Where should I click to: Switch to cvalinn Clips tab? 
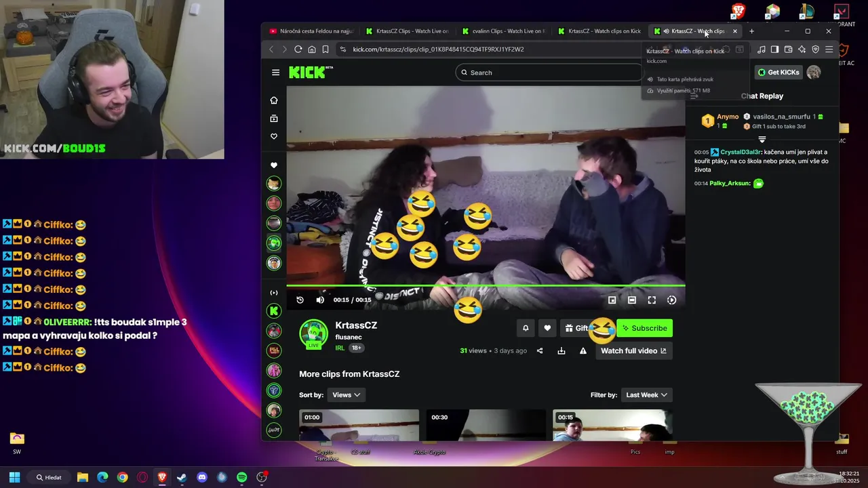point(503,31)
